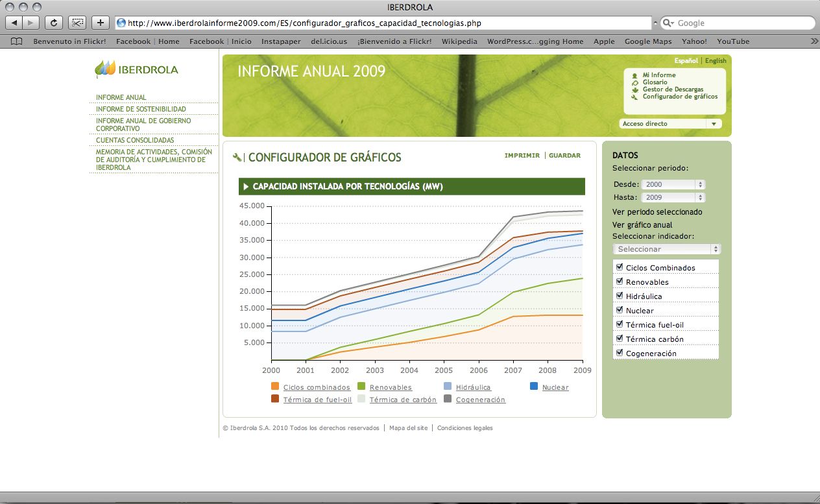Add a bookmark with the plus button

[100, 23]
